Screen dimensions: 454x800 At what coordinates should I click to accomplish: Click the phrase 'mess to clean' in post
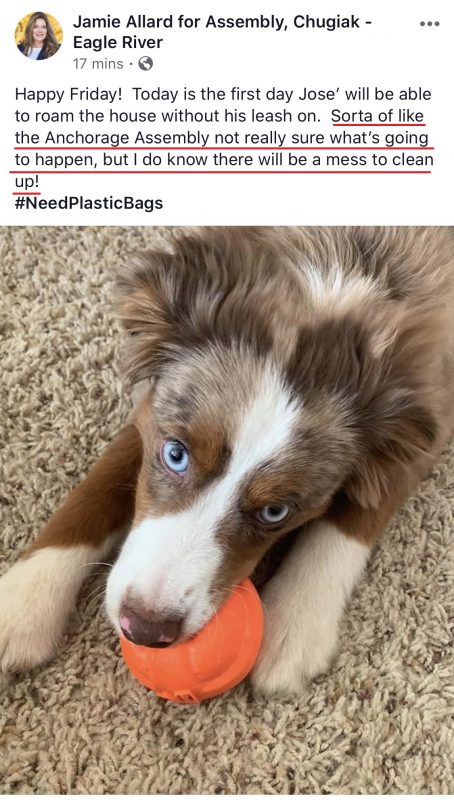[x=380, y=160]
